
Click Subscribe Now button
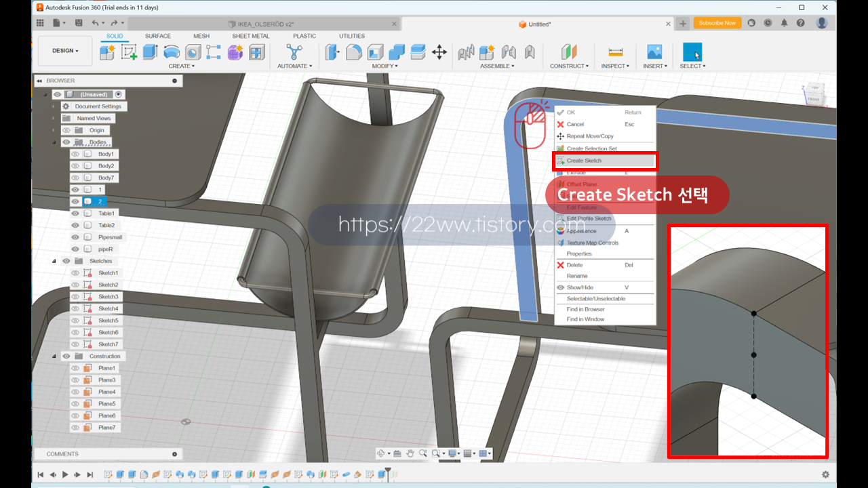click(717, 23)
